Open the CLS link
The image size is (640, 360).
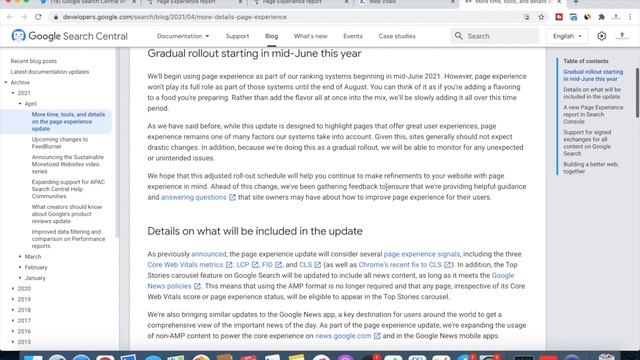tap(305, 265)
